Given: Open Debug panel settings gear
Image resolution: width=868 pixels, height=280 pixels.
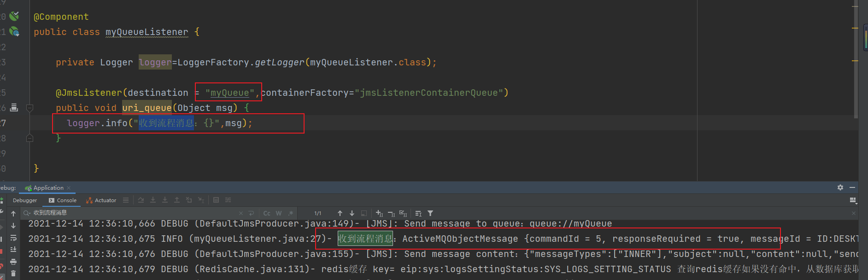Looking at the screenshot, I should pyautogui.click(x=840, y=187).
